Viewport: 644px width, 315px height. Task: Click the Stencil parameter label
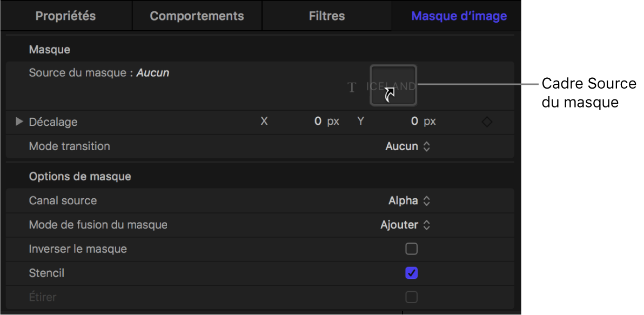46,273
